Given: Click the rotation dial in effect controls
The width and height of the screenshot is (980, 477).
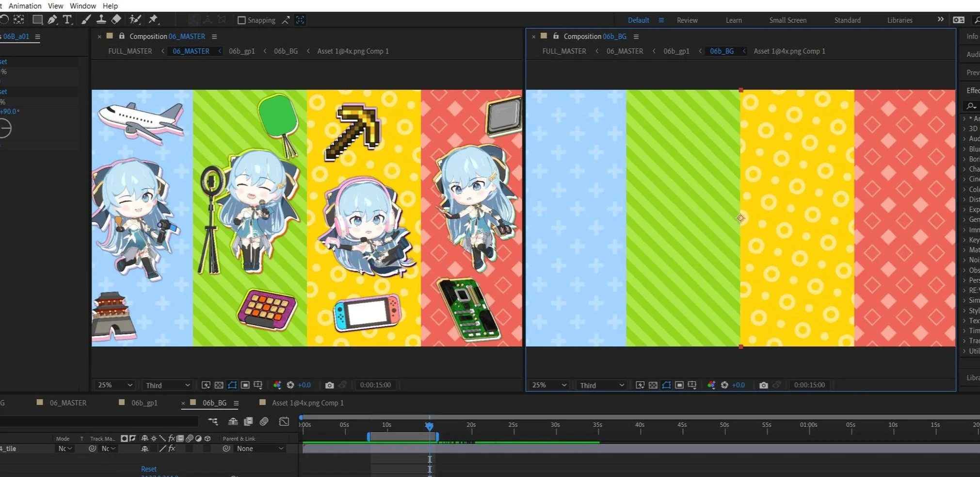Looking at the screenshot, I should (x=4, y=128).
